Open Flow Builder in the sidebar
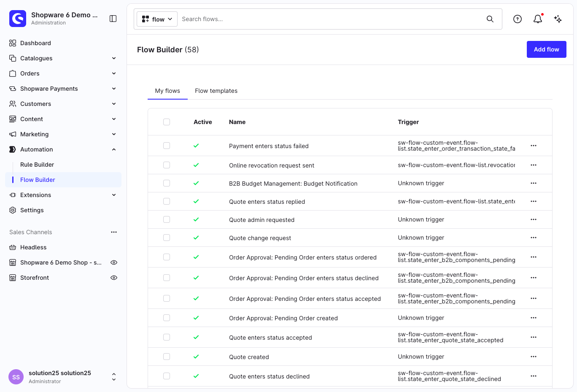The image size is (577, 392). click(38, 180)
